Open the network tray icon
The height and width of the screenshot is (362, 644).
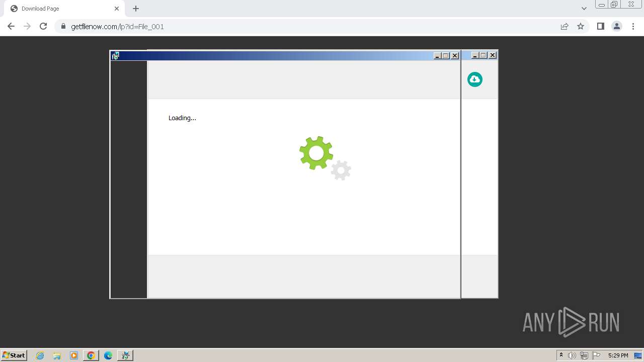point(584,355)
